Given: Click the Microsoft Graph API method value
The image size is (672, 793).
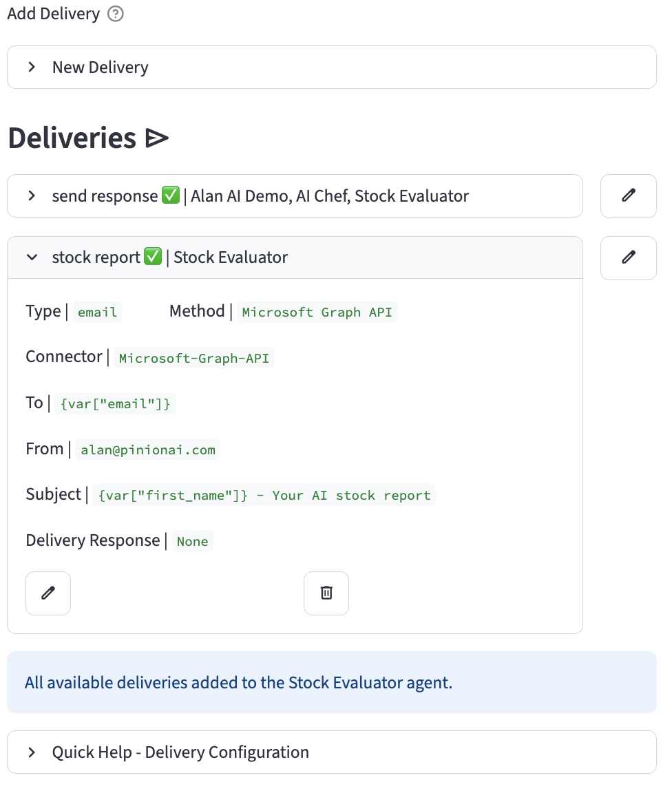Looking at the screenshot, I should (317, 313).
